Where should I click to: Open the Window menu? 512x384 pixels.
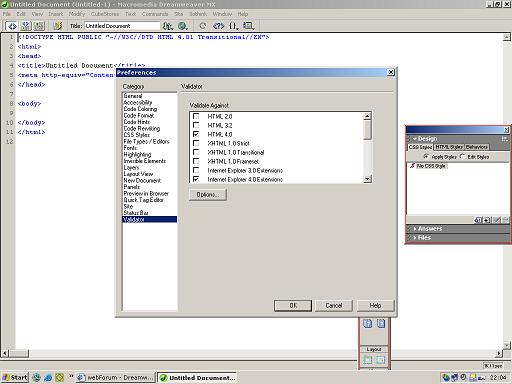[222, 14]
